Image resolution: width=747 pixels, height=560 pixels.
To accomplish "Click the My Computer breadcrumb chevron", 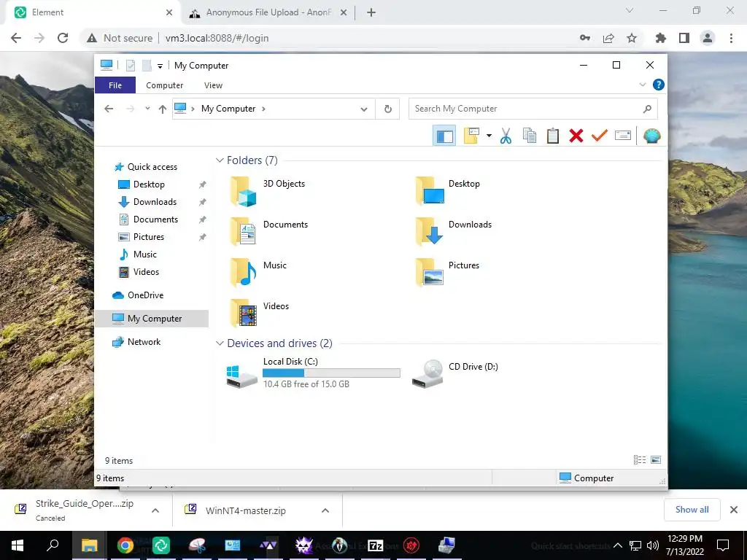I will 263,109.
